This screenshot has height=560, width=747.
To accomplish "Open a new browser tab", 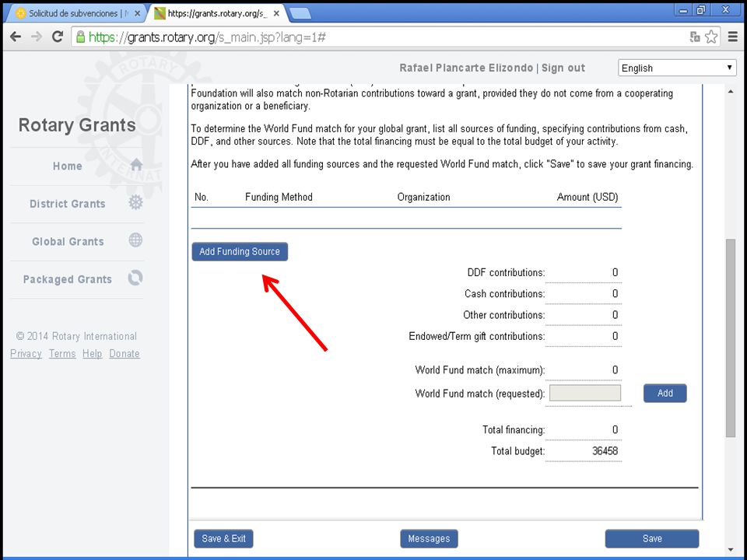I will click(x=300, y=14).
